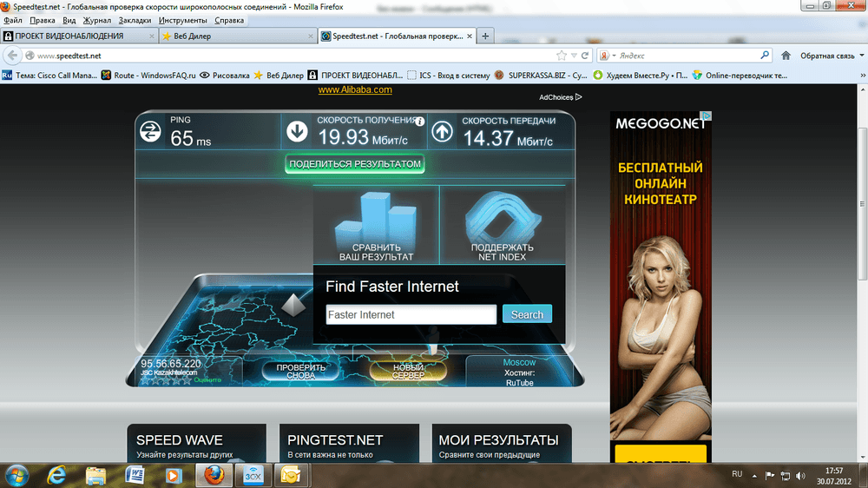868x488 pixels.
Task: Click the AdChoices triangle icon
Action: (x=578, y=97)
